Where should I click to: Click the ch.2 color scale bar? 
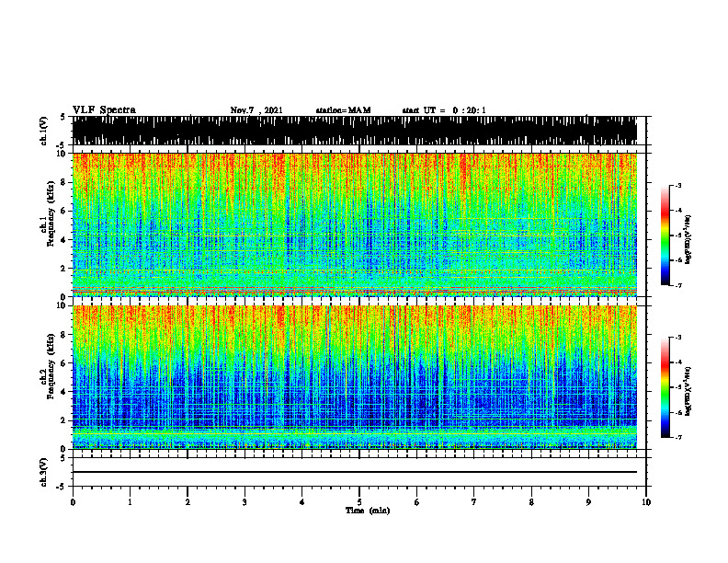pos(665,387)
